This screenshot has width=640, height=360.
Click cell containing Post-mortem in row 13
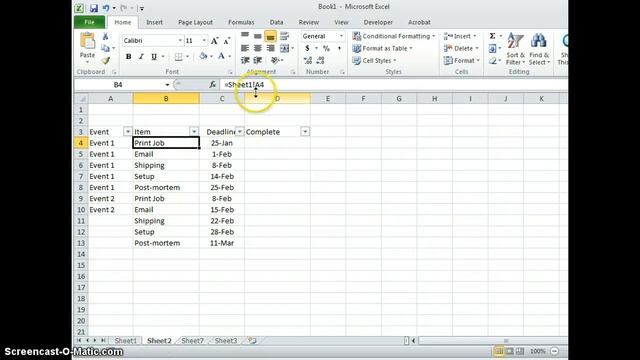click(x=166, y=243)
